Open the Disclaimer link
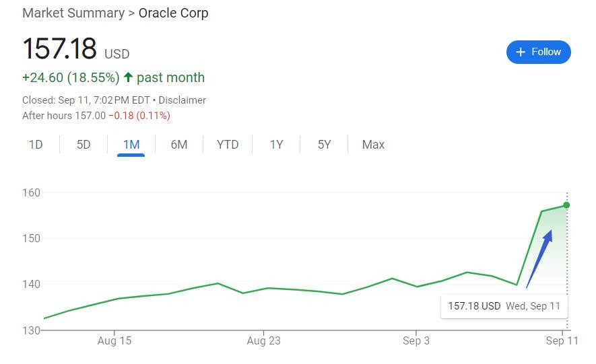This screenshot has width=596, height=364. click(182, 100)
